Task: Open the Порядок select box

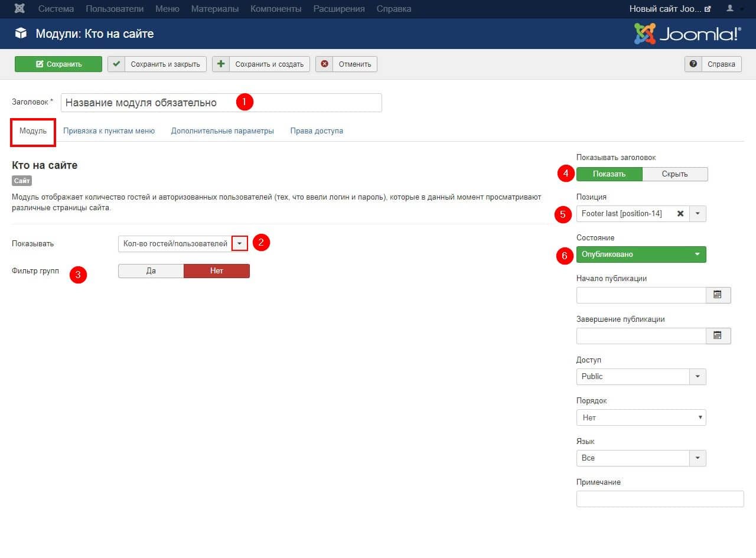Action: pyautogui.click(x=641, y=417)
